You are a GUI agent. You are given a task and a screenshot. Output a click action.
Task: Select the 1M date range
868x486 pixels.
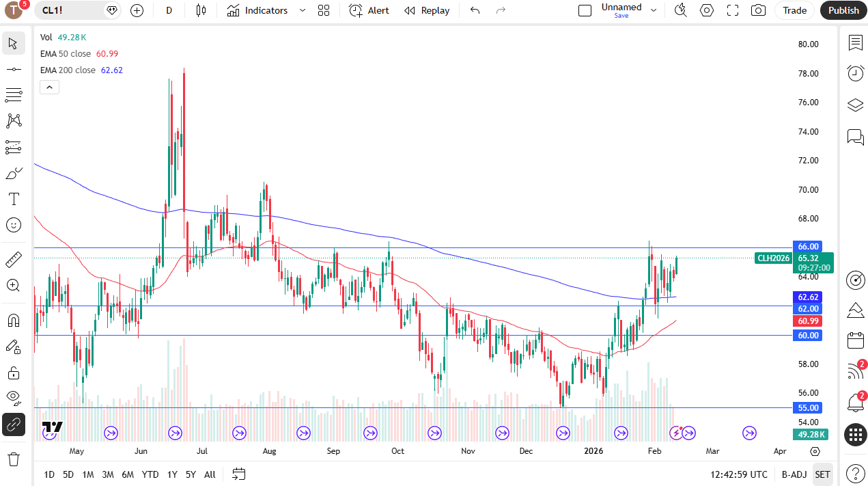88,474
